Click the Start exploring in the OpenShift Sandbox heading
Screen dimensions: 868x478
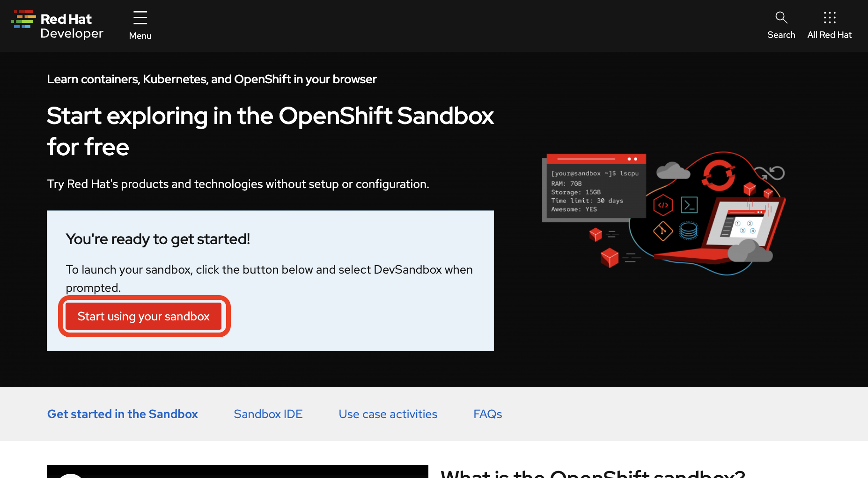tap(270, 131)
